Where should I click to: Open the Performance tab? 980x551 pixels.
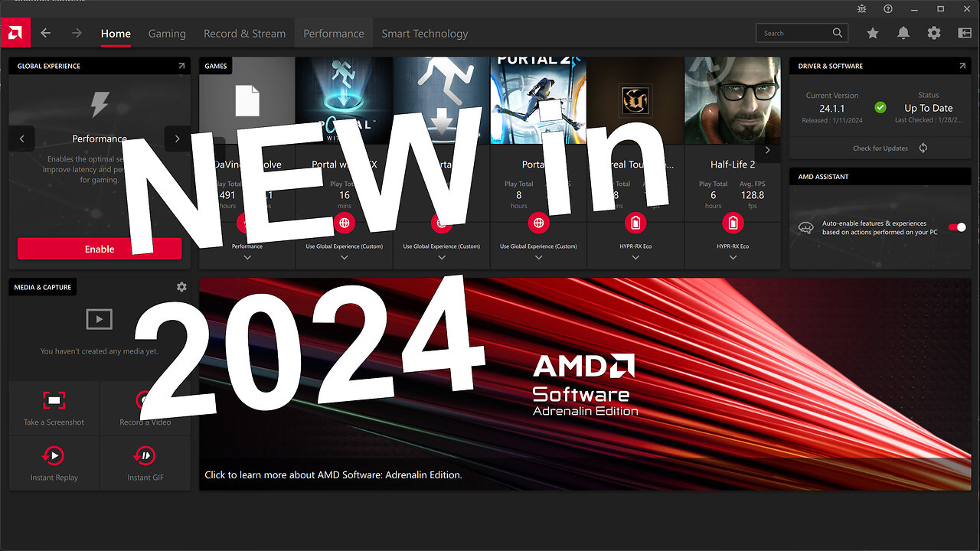click(x=334, y=34)
